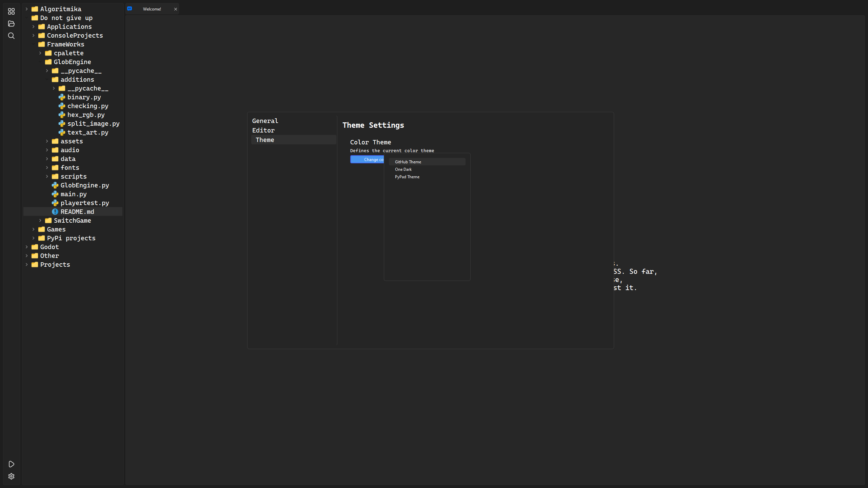
Task: Click the README.md info file icon
Action: (55, 212)
